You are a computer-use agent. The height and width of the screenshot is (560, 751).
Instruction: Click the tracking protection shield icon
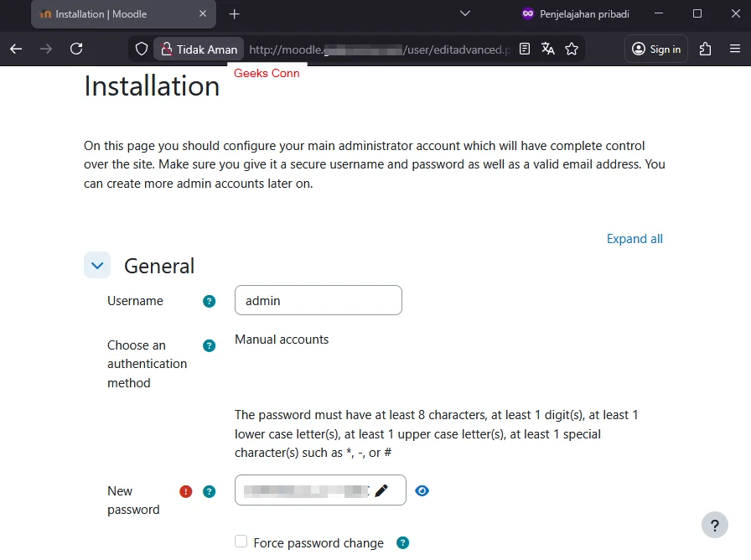click(141, 49)
